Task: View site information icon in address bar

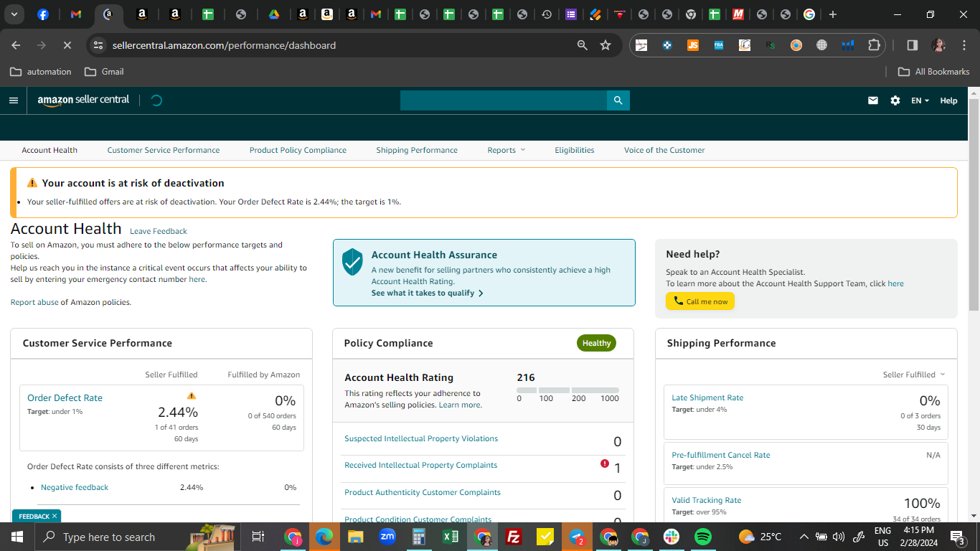Action: point(99,45)
